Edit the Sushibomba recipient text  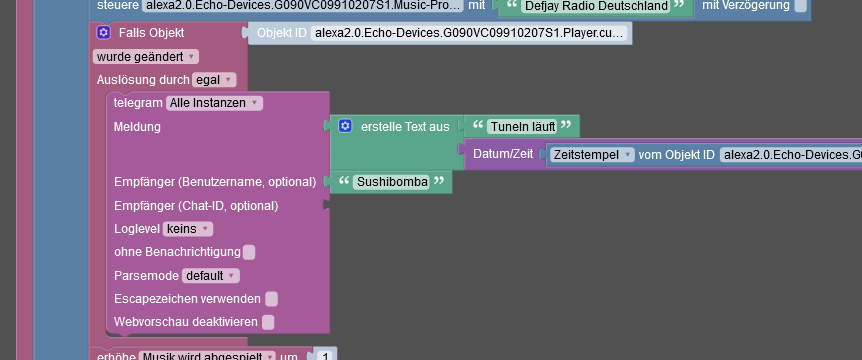point(392,182)
